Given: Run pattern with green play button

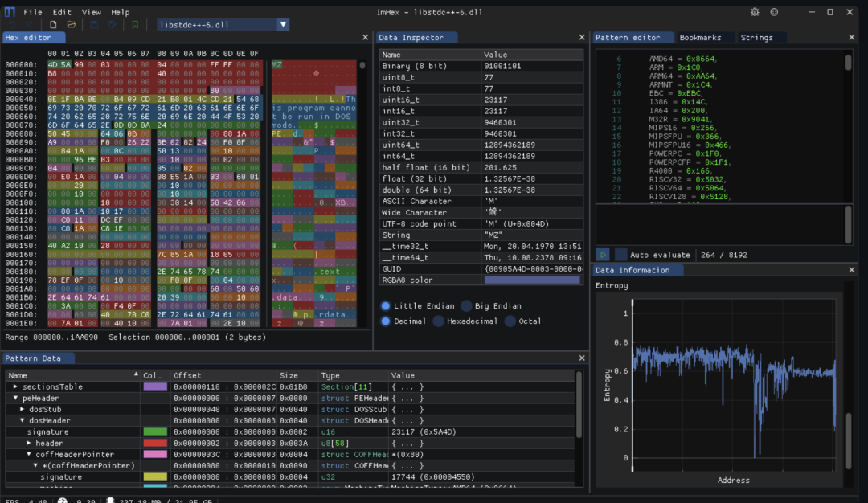Looking at the screenshot, I should [603, 255].
